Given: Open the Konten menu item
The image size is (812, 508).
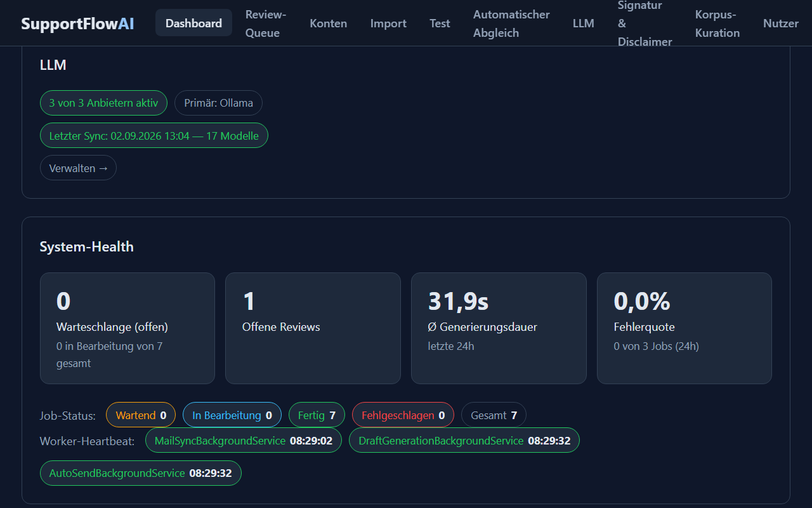Looking at the screenshot, I should coord(328,23).
